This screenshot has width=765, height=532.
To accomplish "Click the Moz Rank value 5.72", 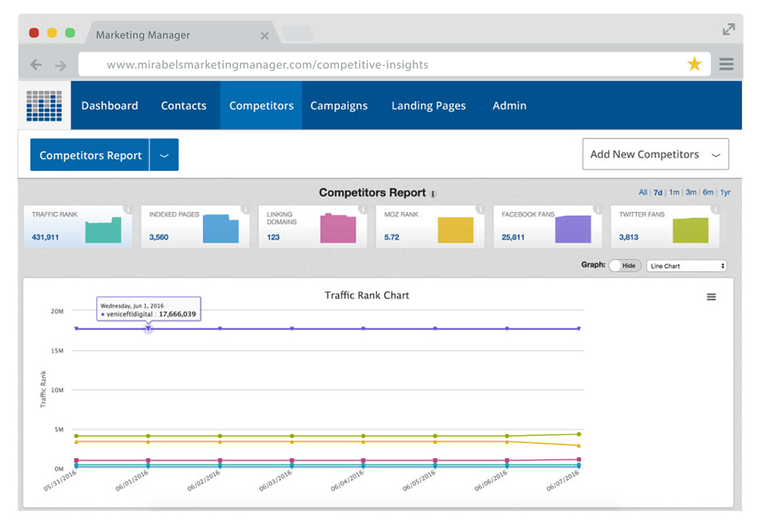I will [x=392, y=238].
